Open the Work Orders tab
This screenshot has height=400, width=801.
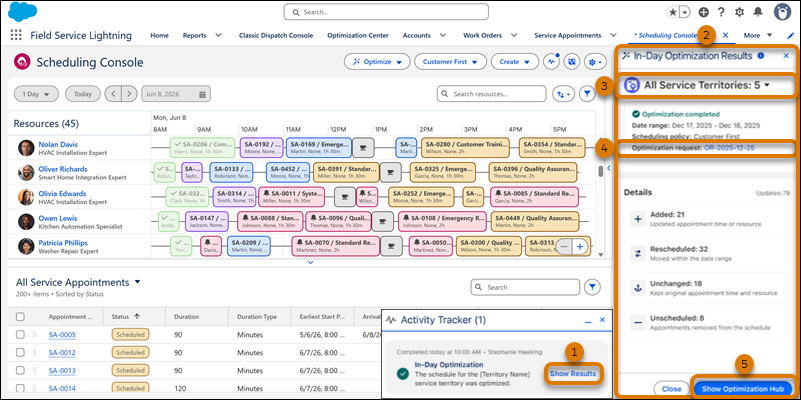coord(482,35)
